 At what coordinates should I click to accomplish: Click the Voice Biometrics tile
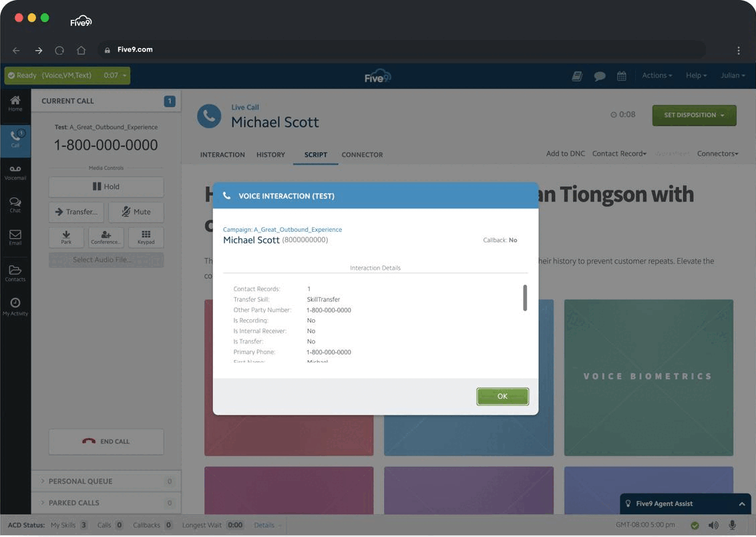point(648,377)
